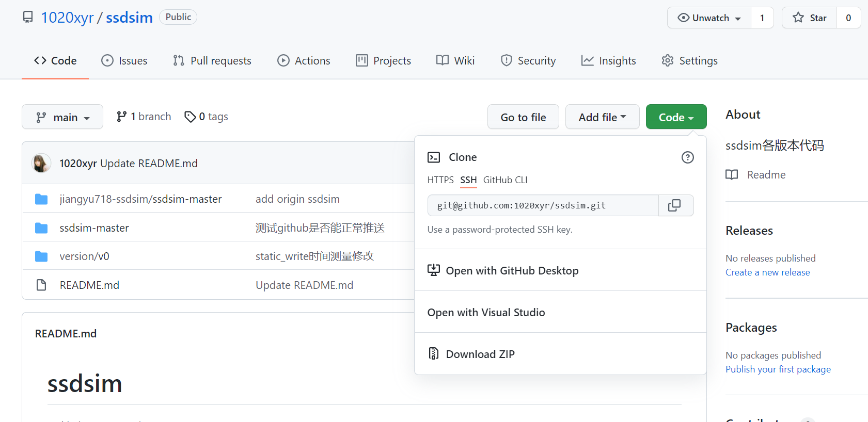Image resolution: width=868 pixels, height=422 pixels.
Task: Choose Download ZIP
Action: click(560, 354)
